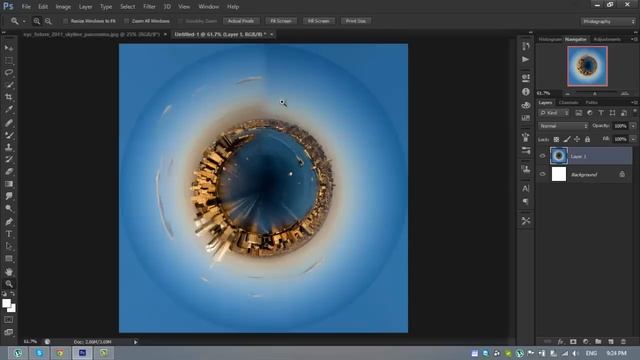Toggle lock transparent pixels
Screen dimensions: 640x360
[556, 140]
